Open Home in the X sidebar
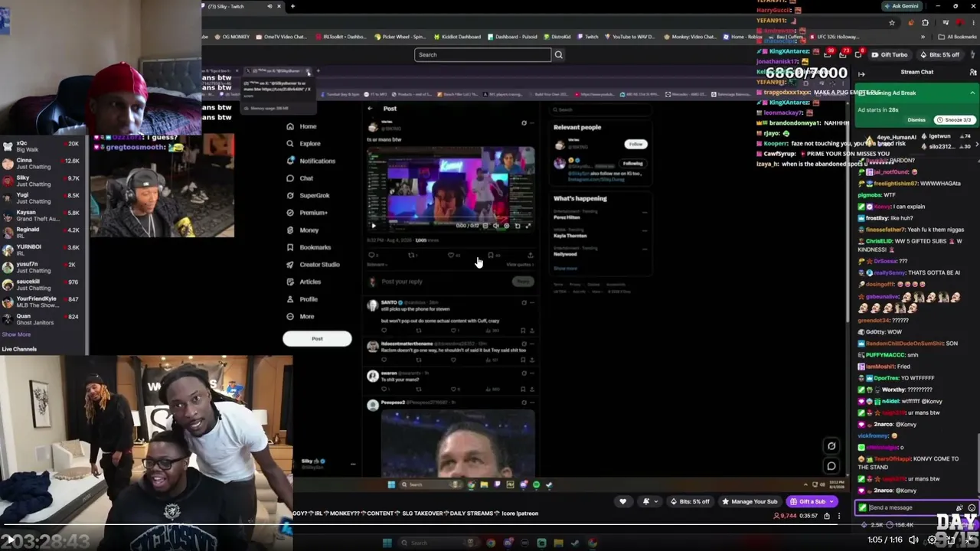This screenshot has width=980, height=551. click(x=302, y=126)
